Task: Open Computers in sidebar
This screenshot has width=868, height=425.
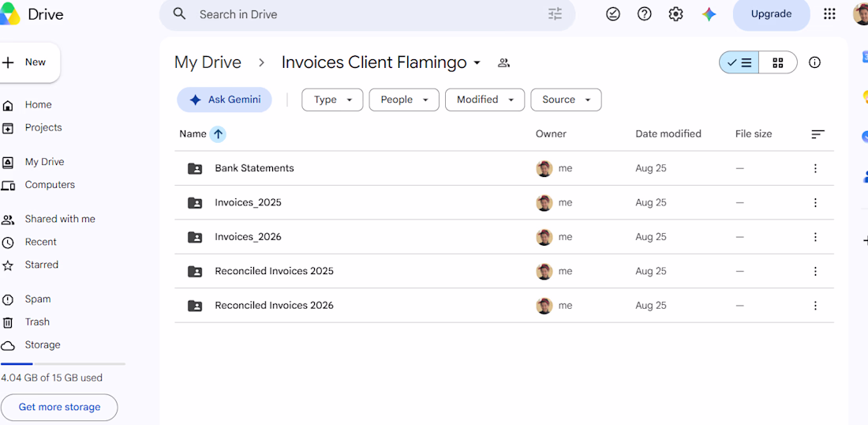Action: click(x=49, y=185)
